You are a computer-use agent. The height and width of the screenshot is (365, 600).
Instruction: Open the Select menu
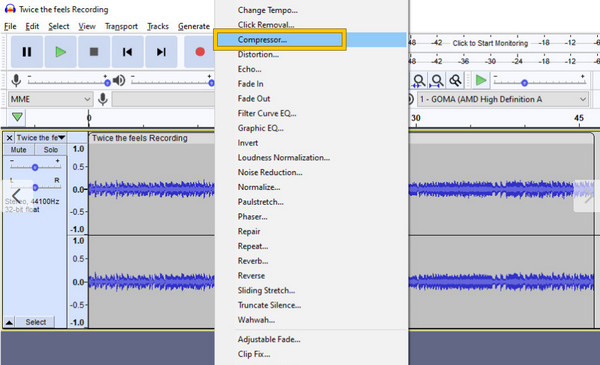tap(59, 26)
